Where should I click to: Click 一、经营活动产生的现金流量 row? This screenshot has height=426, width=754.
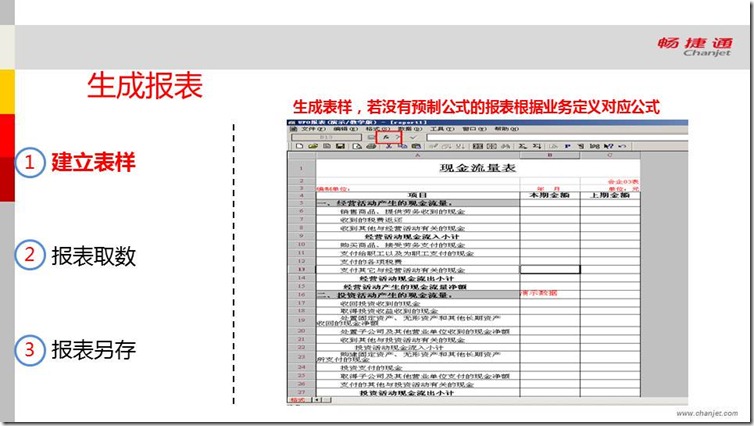[x=417, y=203]
